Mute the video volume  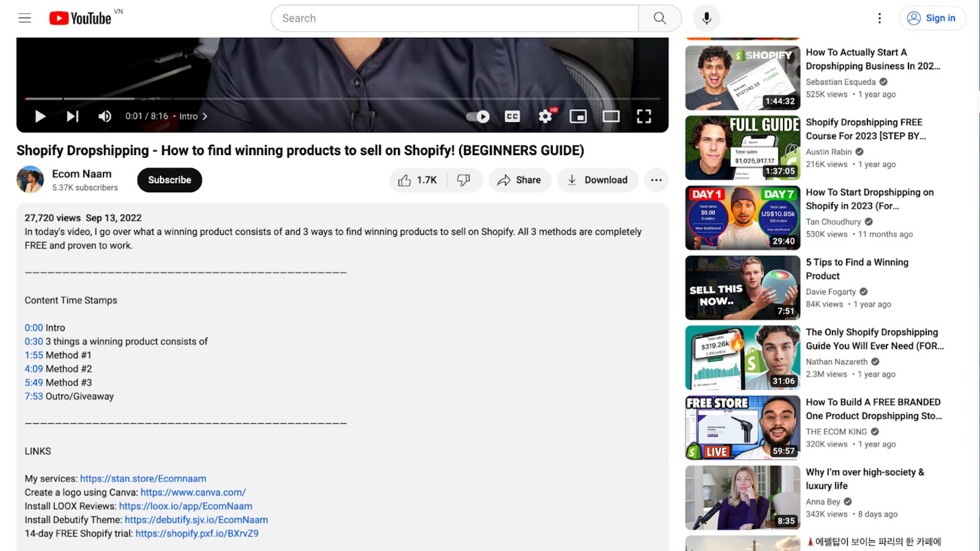pos(105,116)
